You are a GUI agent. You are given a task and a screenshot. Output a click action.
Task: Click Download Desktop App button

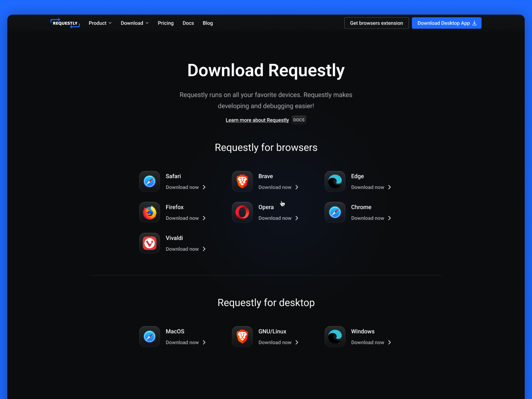[x=447, y=23]
